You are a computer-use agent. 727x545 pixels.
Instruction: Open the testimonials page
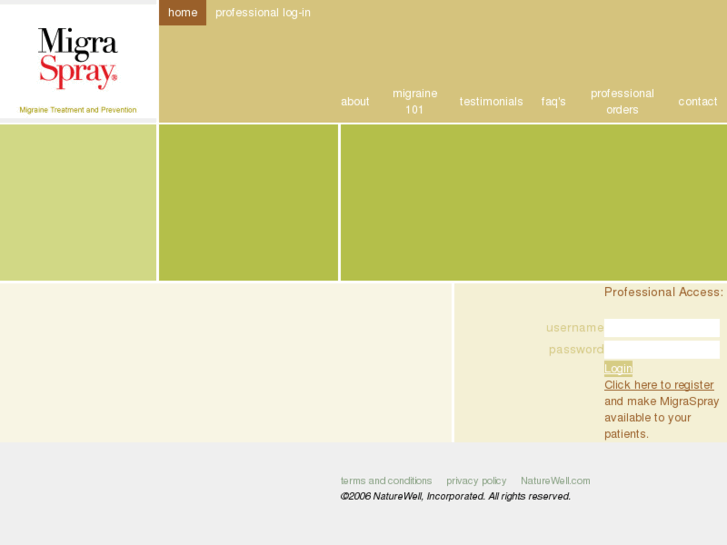point(491,102)
